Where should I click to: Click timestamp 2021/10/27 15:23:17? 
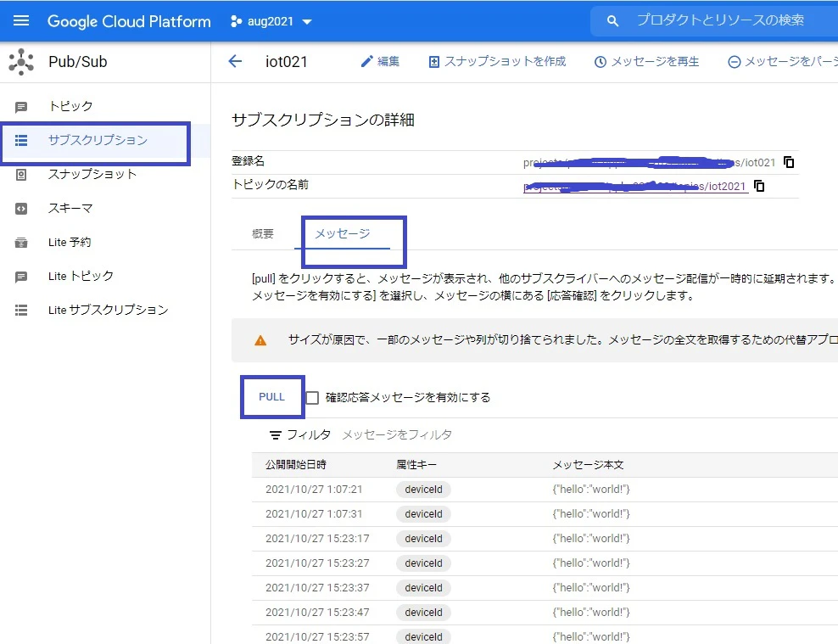[317, 539]
